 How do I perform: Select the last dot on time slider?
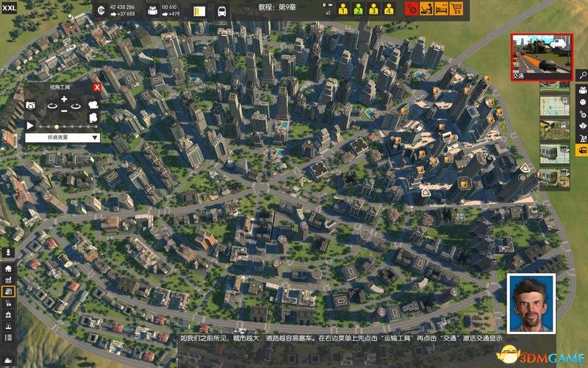97,127
